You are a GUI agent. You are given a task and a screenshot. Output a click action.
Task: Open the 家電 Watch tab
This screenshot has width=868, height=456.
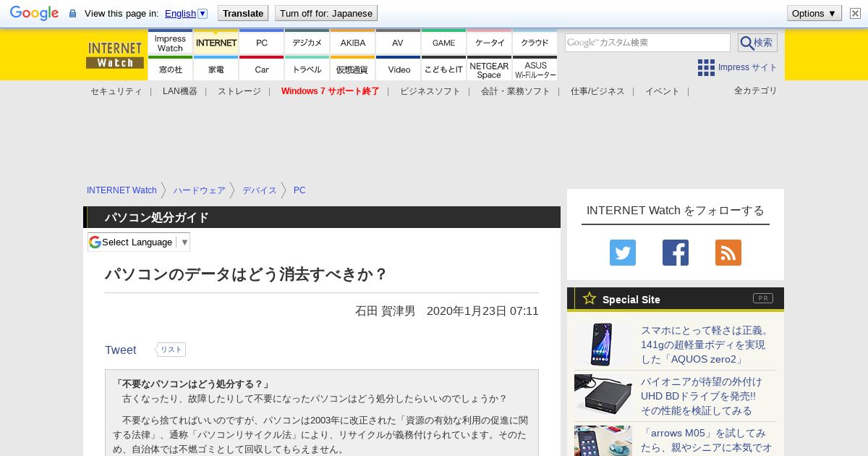click(216, 69)
